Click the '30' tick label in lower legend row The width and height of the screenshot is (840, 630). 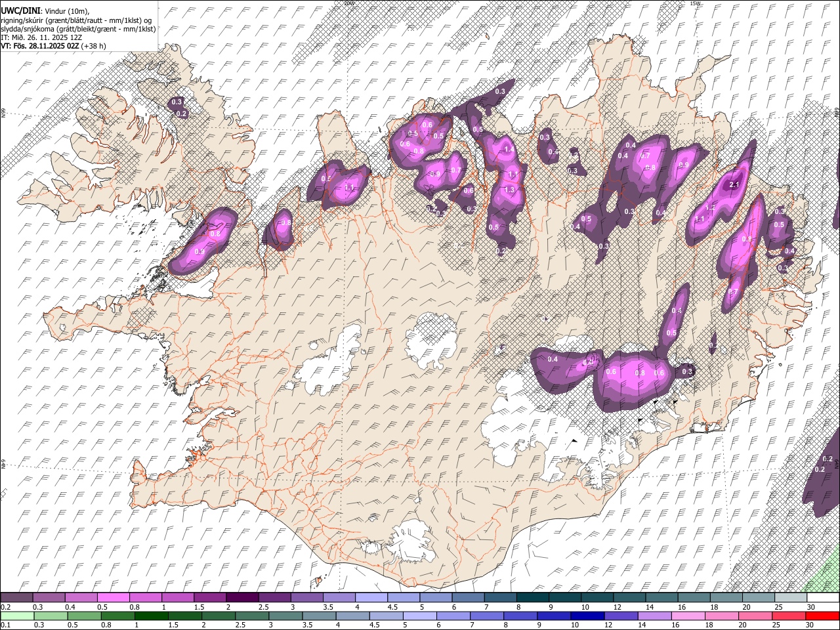(809, 625)
